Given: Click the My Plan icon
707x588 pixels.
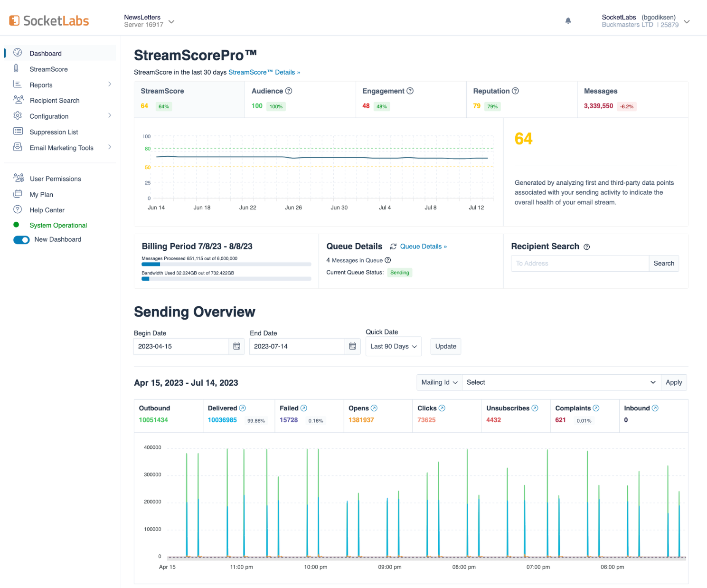Looking at the screenshot, I should (x=18, y=194).
